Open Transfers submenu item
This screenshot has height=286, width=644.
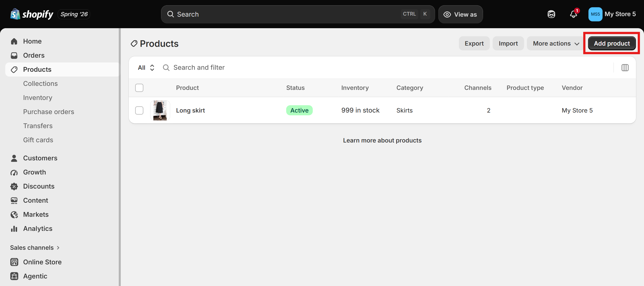tap(38, 126)
